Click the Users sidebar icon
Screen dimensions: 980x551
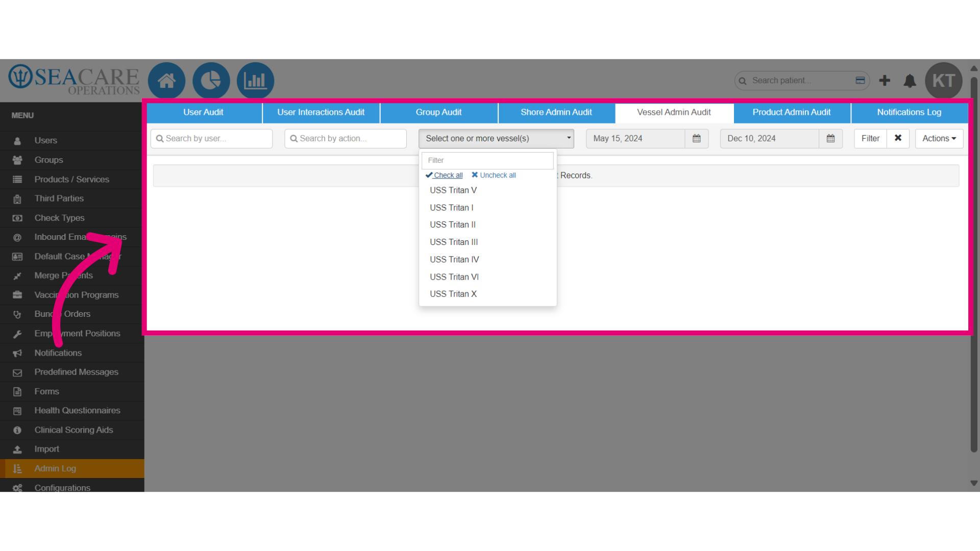pos(17,141)
